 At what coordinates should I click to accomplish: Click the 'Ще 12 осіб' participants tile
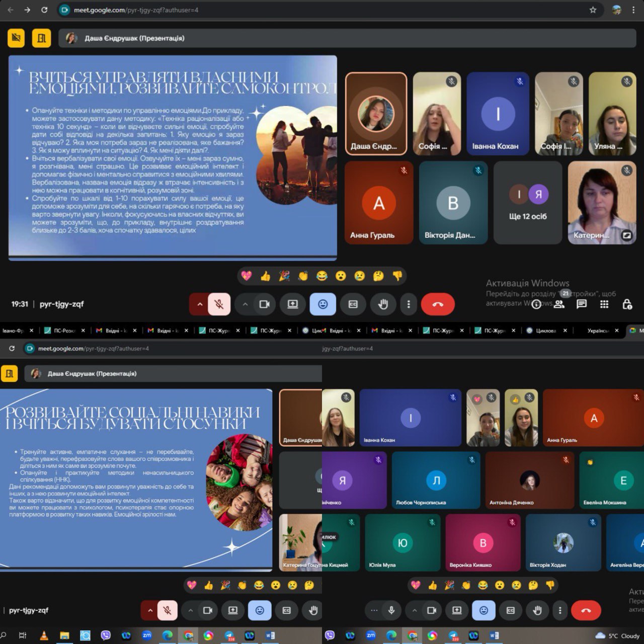point(527,203)
